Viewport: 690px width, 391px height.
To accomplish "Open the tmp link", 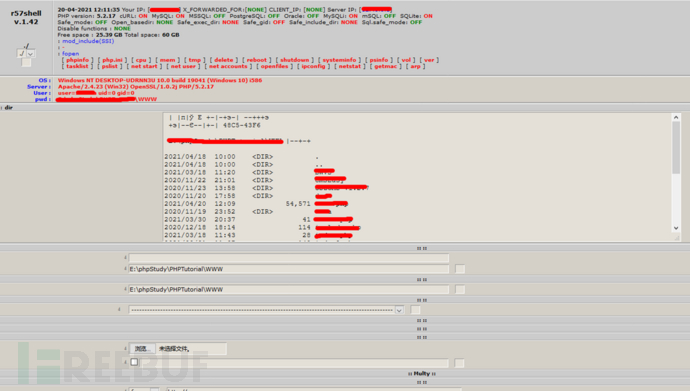I will [195, 60].
